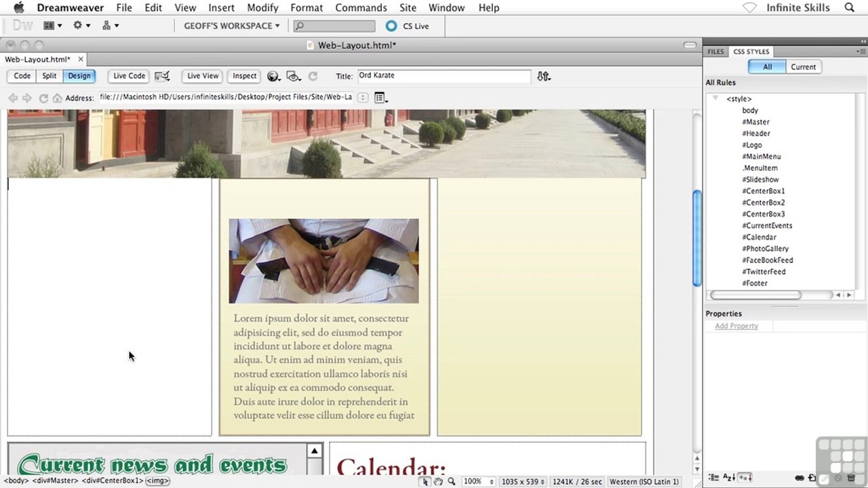Switch to Code view
The height and width of the screenshot is (488, 868).
click(x=22, y=76)
